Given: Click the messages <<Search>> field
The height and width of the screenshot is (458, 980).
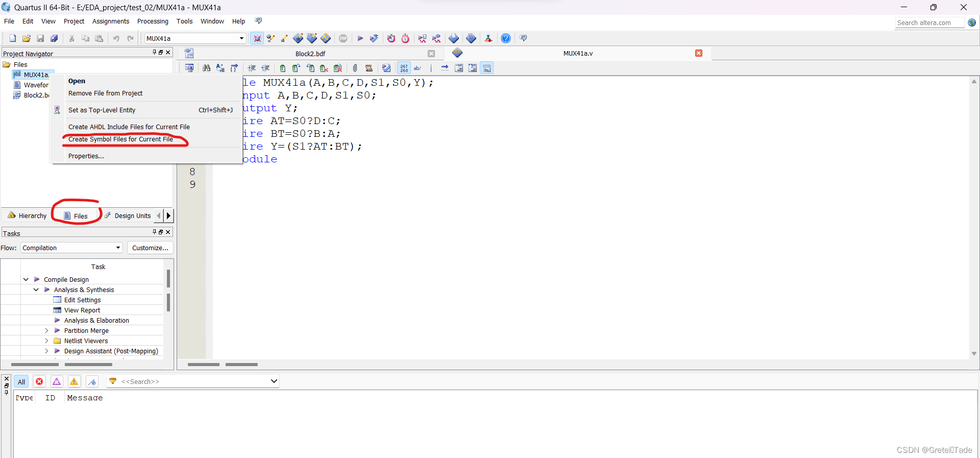Looking at the screenshot, I should pos(194,381).
